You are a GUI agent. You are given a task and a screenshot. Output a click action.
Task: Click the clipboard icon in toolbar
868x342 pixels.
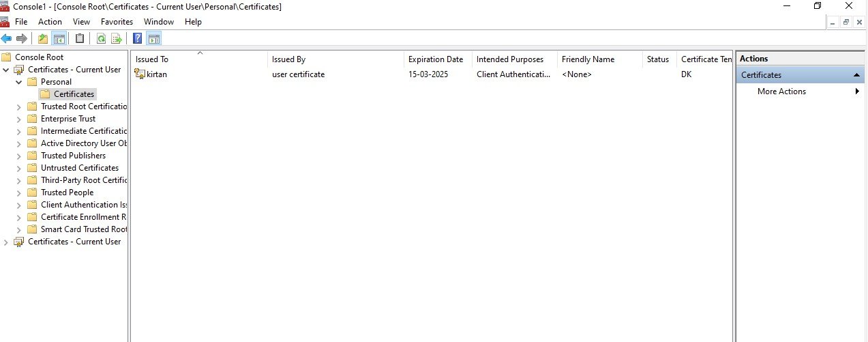coord(80,39)
